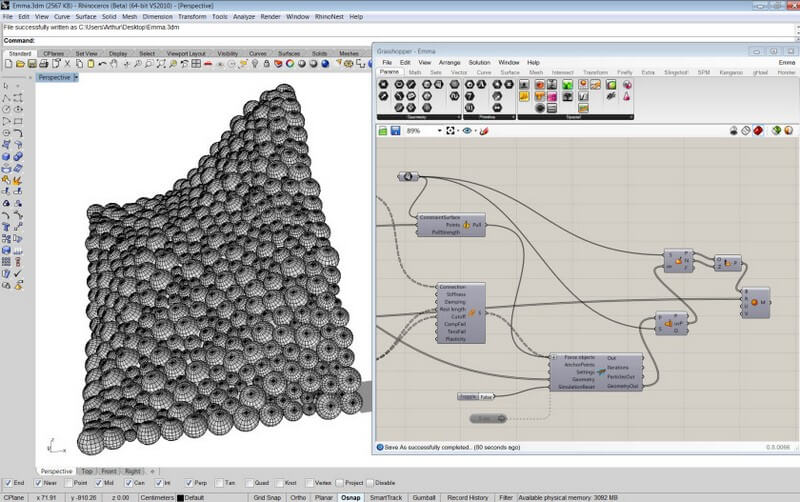Click the Open folder icon in Rhino toolbar
This screenshot has width=800, height=502.
tap(19, 64)
